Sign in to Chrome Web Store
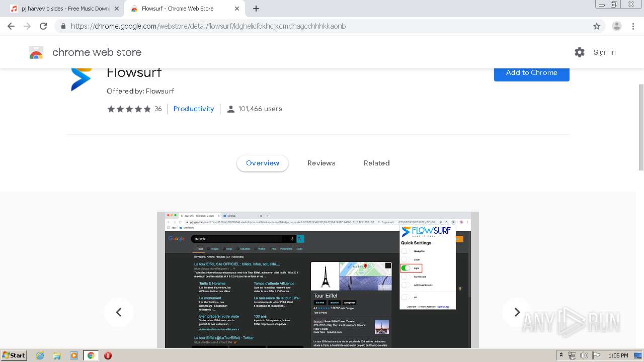 pyautogui.click(x=604, y=52)
